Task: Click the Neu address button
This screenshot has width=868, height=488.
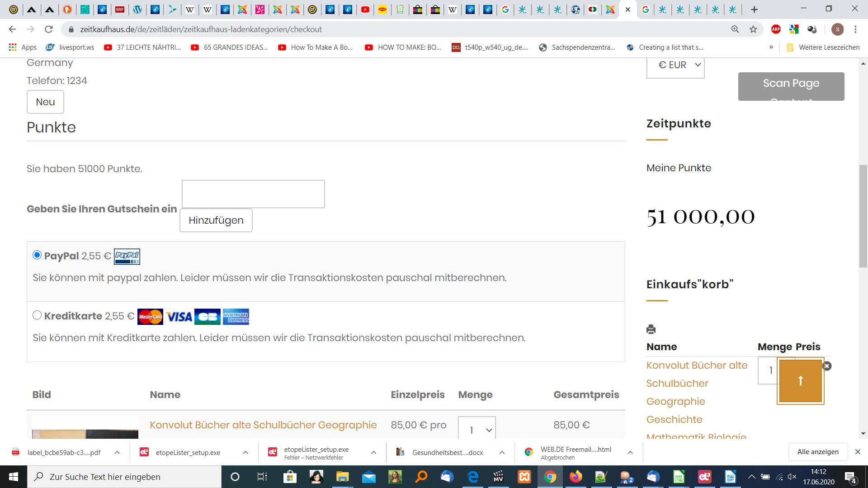Action: pos(45,102)
